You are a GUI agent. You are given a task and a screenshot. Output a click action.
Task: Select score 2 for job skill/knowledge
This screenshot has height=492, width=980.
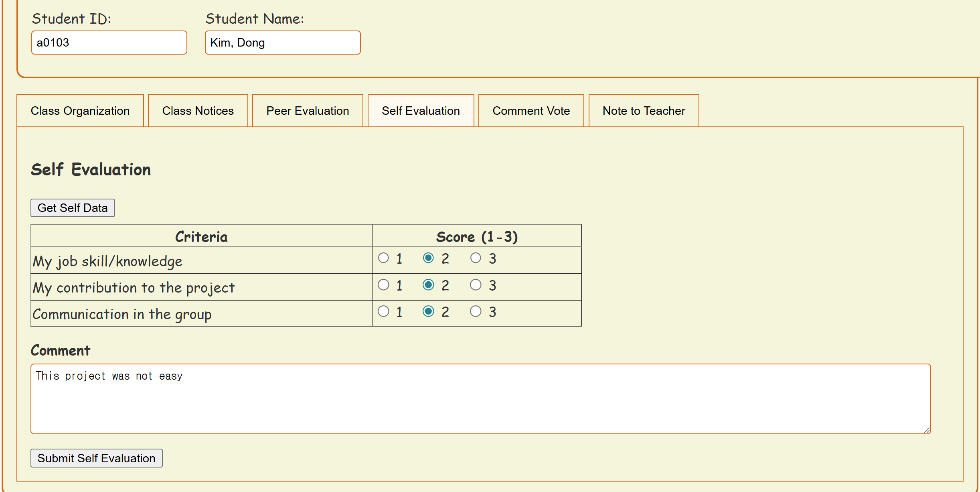(x=428, y=258)
